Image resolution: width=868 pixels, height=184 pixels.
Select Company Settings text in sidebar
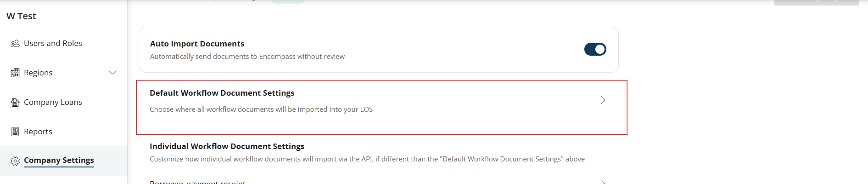[x=59, y=160]
